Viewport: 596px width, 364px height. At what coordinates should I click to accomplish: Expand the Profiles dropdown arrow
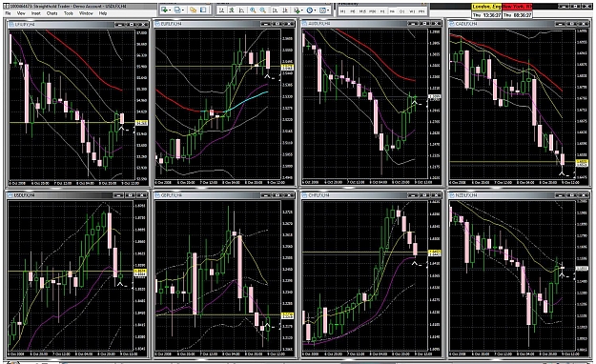(x=183, y=10)
